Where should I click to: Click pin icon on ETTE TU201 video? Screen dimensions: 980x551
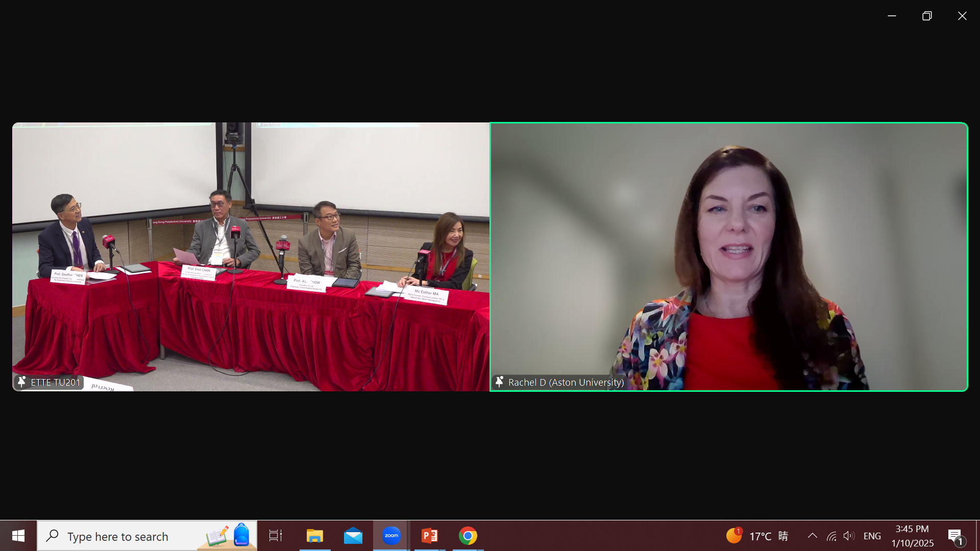click(x=21, y=382)
